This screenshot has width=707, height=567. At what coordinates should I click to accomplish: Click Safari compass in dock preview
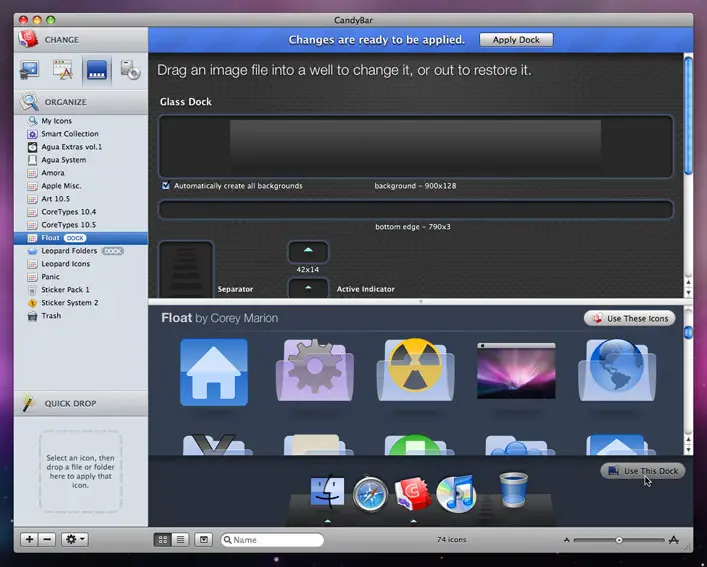pyautogui.click(x=370, y=494)
